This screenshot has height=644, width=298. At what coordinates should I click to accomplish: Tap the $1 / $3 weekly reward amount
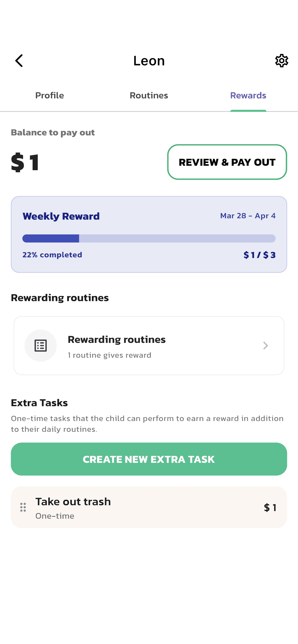click(x=259, y=255)
